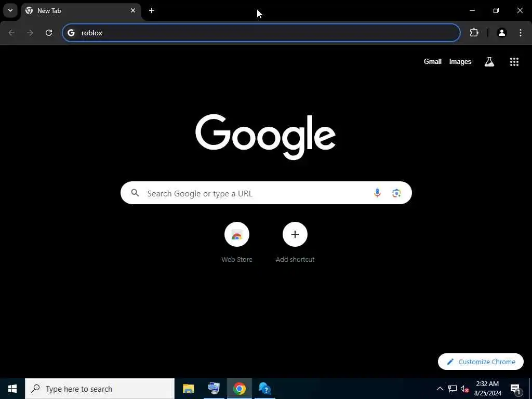Search by image with the Lens icon

[x=396, y=193]
